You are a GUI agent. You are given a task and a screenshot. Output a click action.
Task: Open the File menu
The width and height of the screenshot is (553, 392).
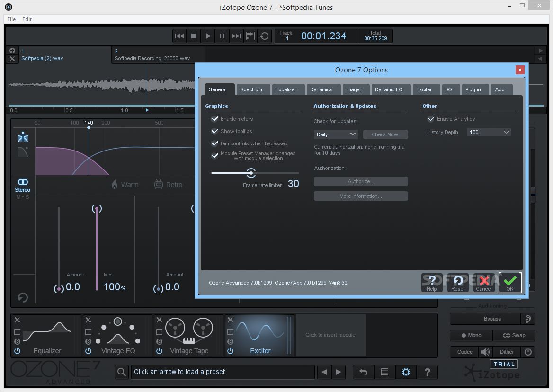pyautogui.click(x=11, y=19)
